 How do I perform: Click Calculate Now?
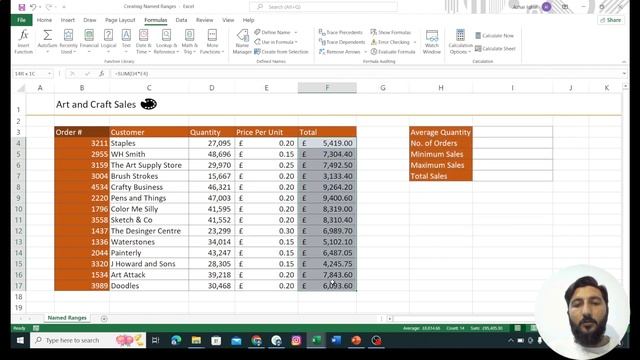(x=494, y=36)
